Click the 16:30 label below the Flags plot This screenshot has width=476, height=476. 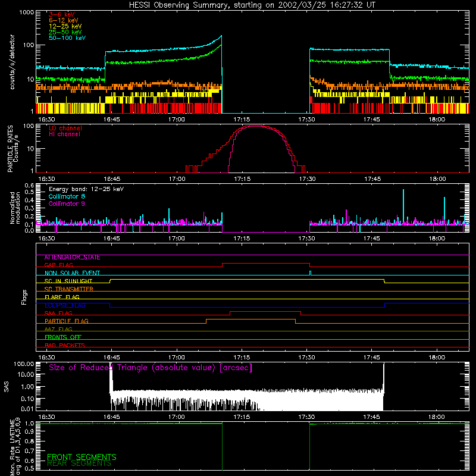click(x=47, y=358)
